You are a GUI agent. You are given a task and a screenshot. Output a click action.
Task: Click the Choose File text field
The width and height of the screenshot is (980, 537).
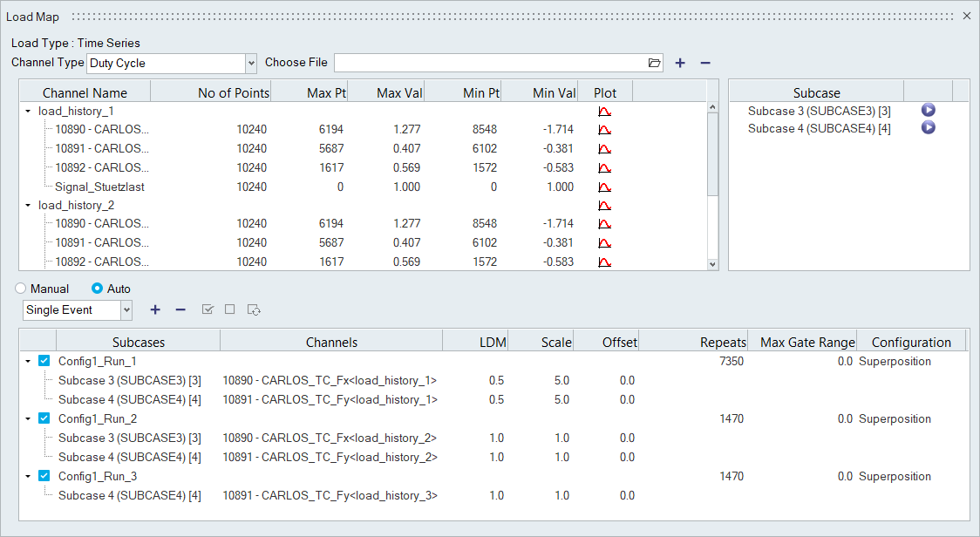(x=490, y=63)
